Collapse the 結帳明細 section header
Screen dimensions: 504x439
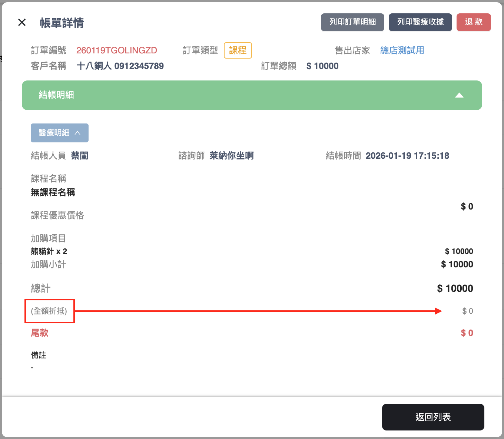[252, 95]
